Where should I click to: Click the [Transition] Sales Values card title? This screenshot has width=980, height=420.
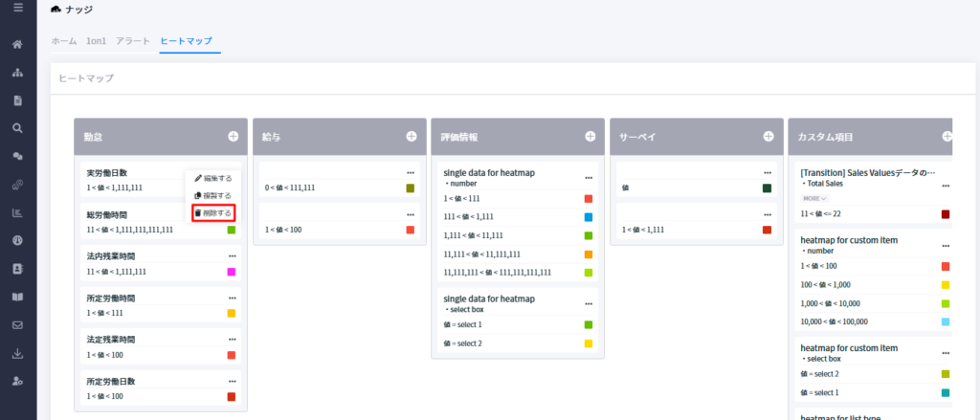pos(867,172)
